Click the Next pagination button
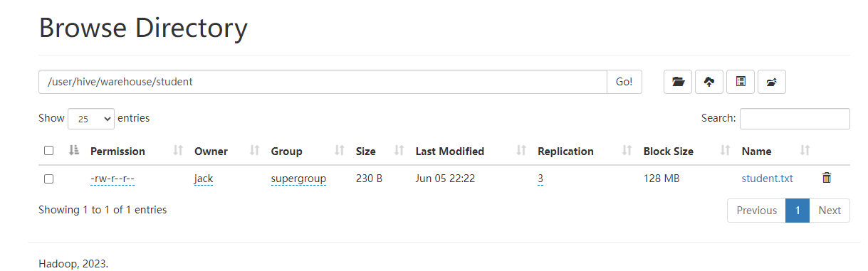This screenshot has height=271, width=868. [830, 211]
